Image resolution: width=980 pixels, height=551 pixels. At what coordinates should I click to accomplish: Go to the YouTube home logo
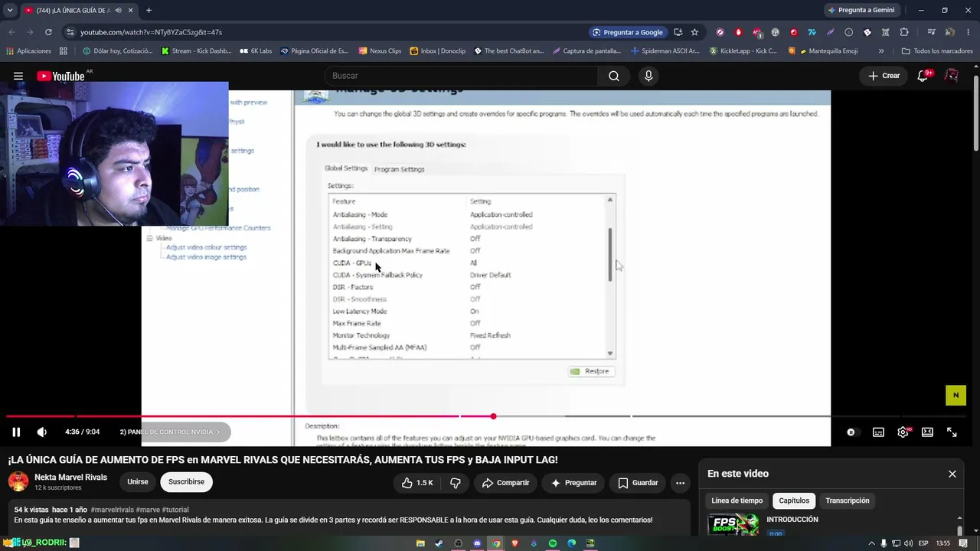62,76
